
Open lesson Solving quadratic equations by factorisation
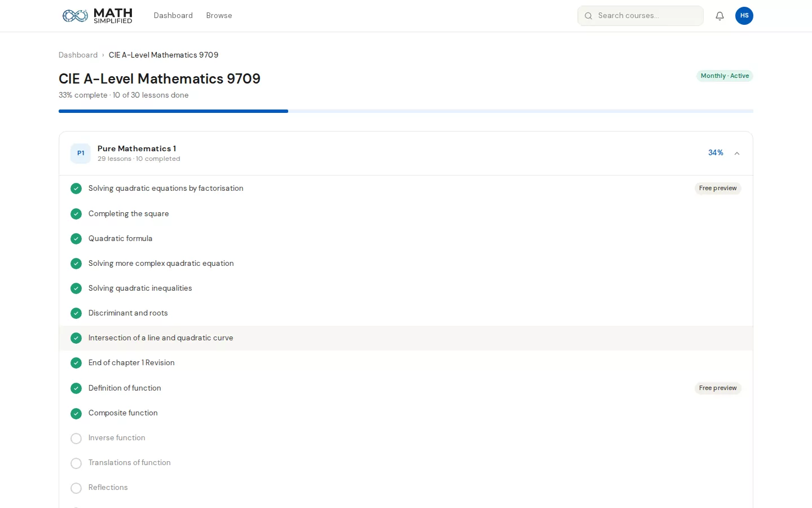click(166, 189)
